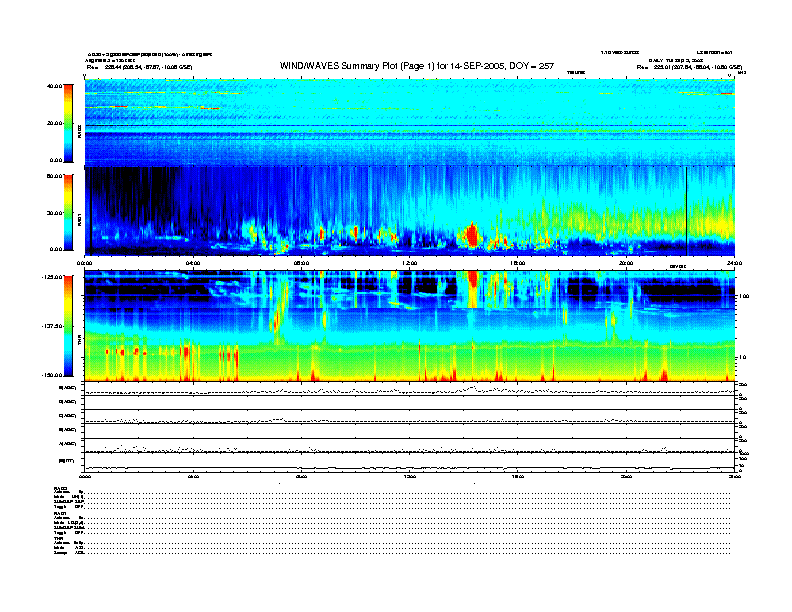Click the 24:00 label under RAD1 spectrogram

pyautogui.click(x=734, y=263)
